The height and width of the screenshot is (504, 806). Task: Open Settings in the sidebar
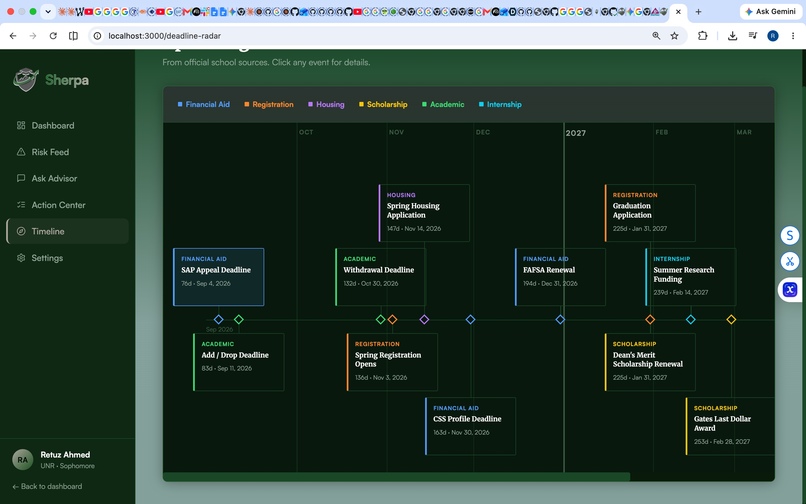click(x=67, y=258)
